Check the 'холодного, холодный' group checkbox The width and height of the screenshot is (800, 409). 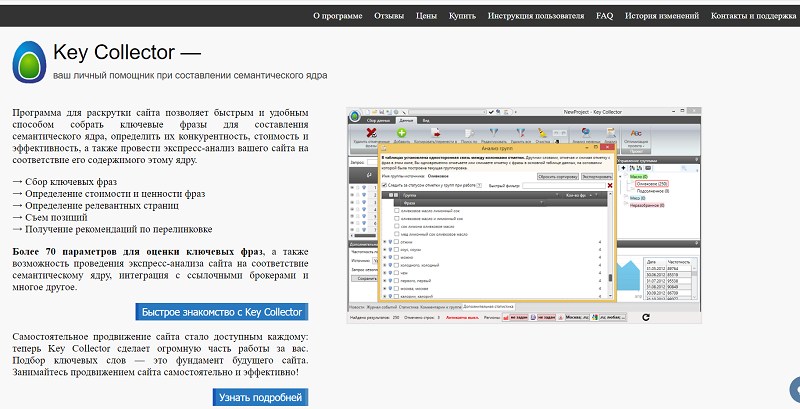(x=396, y=265)
